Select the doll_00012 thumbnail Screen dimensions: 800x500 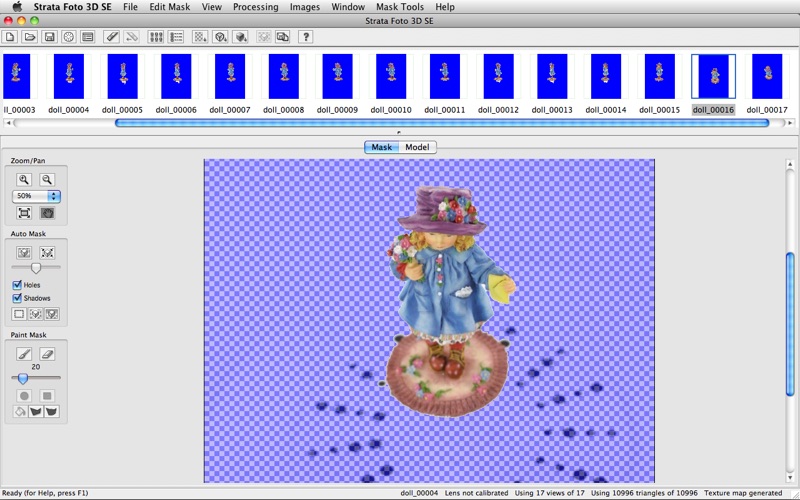click(x=498, y=77)
